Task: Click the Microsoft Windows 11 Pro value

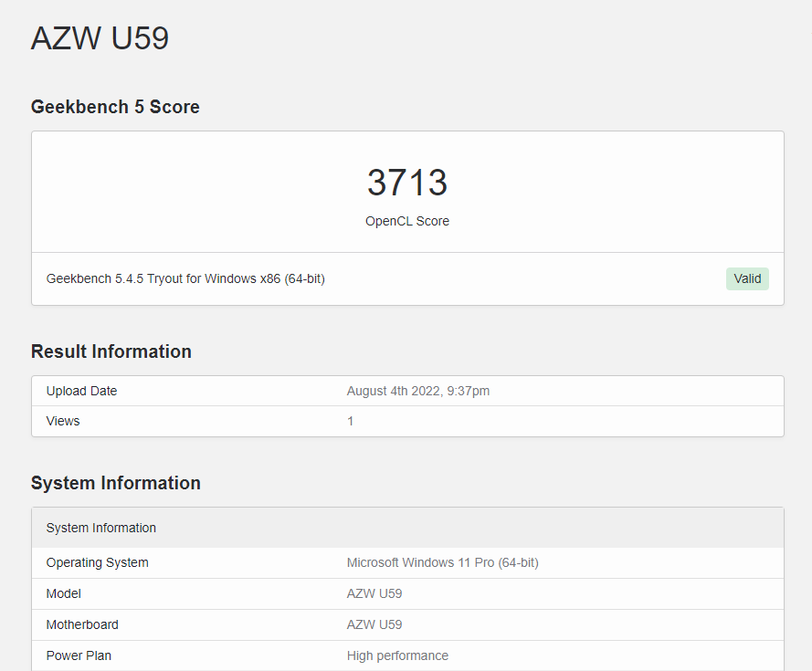Action: (442, 562)
